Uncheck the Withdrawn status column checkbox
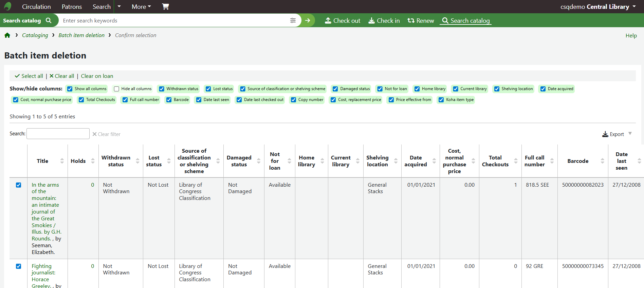Viewport: 644px width, 288px height. click(162, 89)
